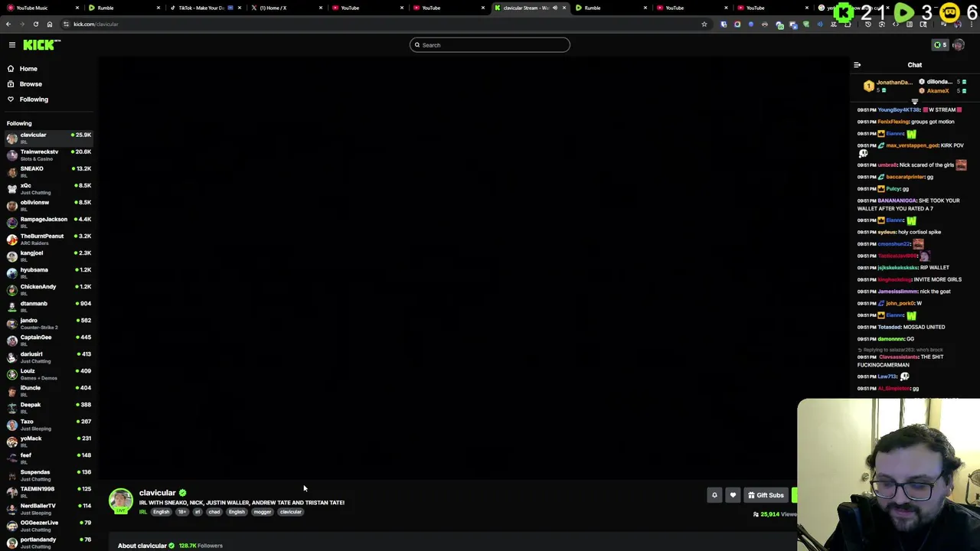This screenshot has width=980, height=551.
Task: Open the Trainwreckstv channel
Action: (x=49, y=155)
